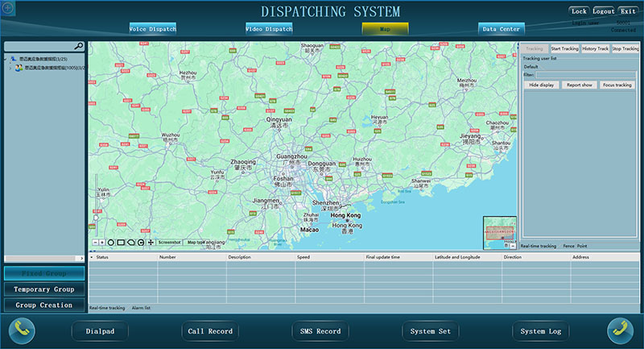Click the users icon of second tree node

point(19,68)
